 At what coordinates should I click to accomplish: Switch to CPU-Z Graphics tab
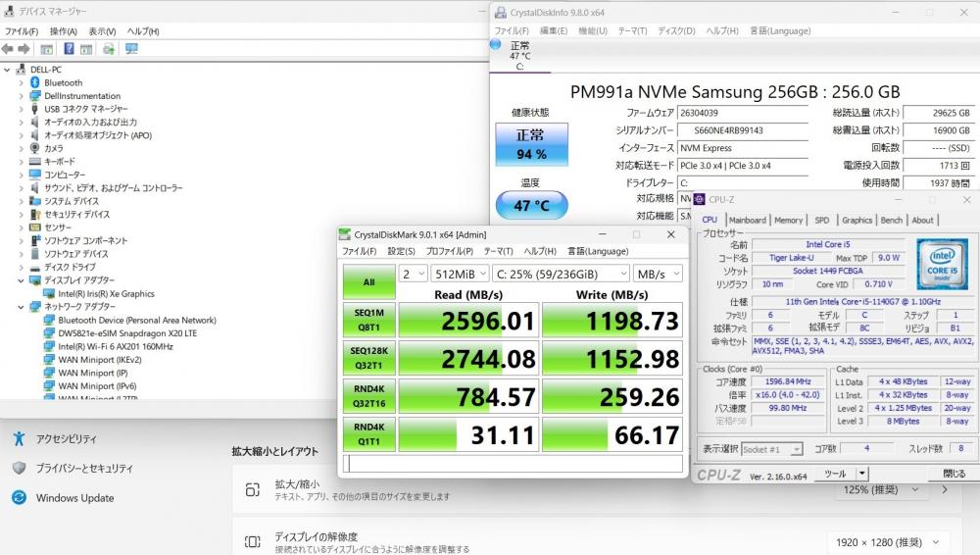click(x=857, y=221)
